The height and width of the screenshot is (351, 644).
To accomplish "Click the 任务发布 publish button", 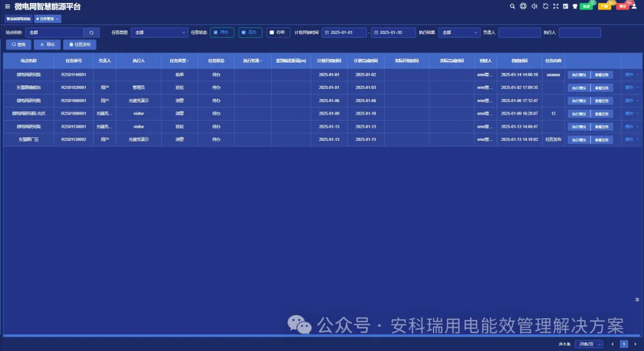I will click(x=80, y=44).
